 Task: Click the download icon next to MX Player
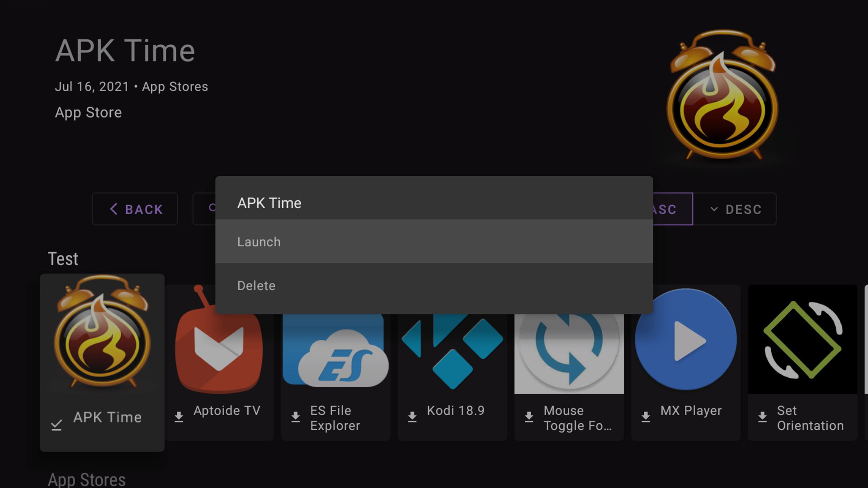pyautogui.click(x=646, y=417)
